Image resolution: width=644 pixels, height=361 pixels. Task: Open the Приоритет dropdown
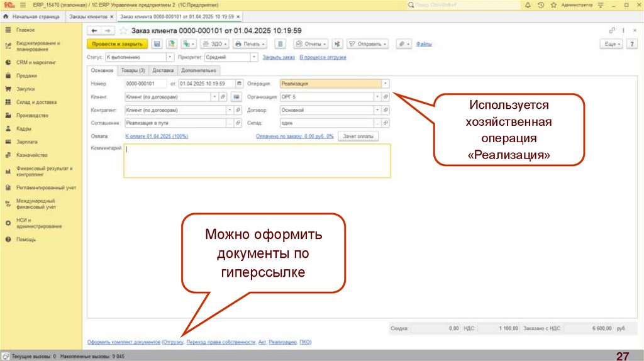(x=254, y=57)
